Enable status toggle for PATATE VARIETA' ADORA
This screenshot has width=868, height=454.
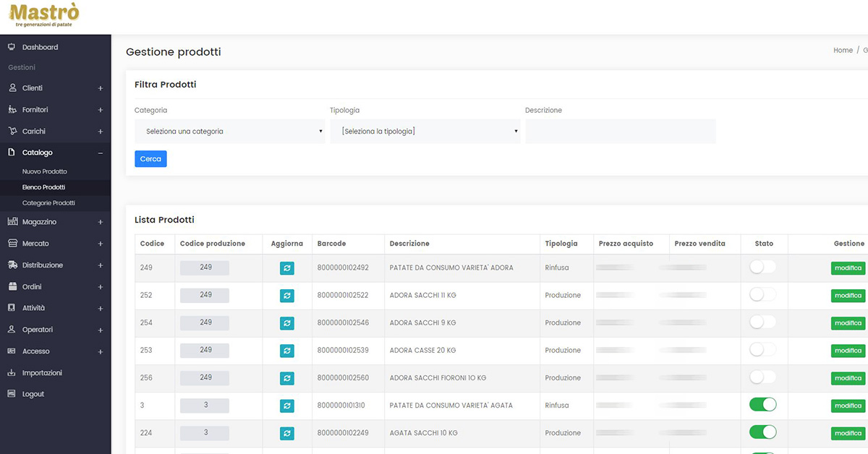(762, 267)
